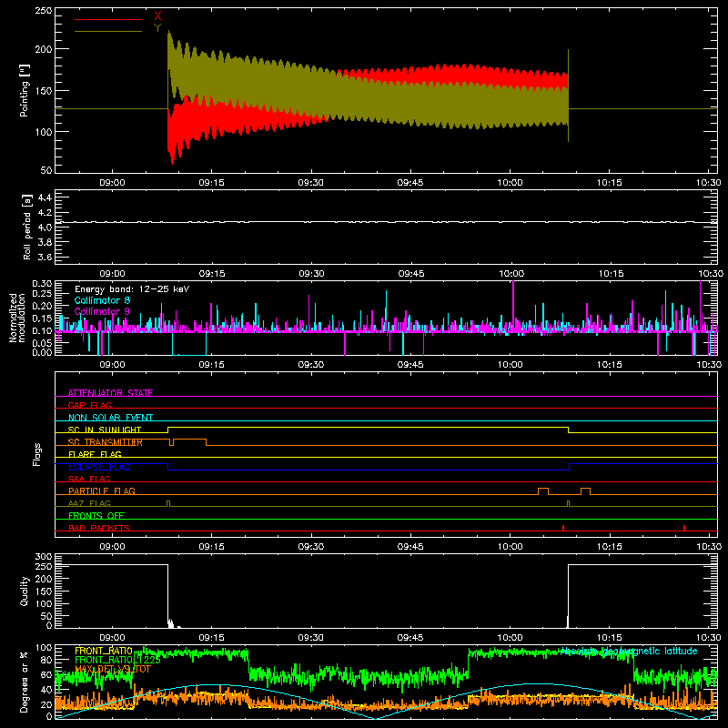728x728 pixels.
Task: Click the 'Quality' vertical axis title
Action: coord(25,591)
